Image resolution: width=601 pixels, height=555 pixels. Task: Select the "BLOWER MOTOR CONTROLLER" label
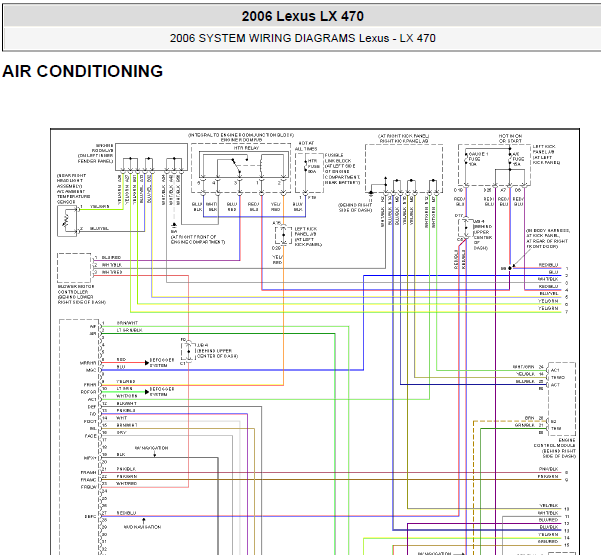pos(76,289)
